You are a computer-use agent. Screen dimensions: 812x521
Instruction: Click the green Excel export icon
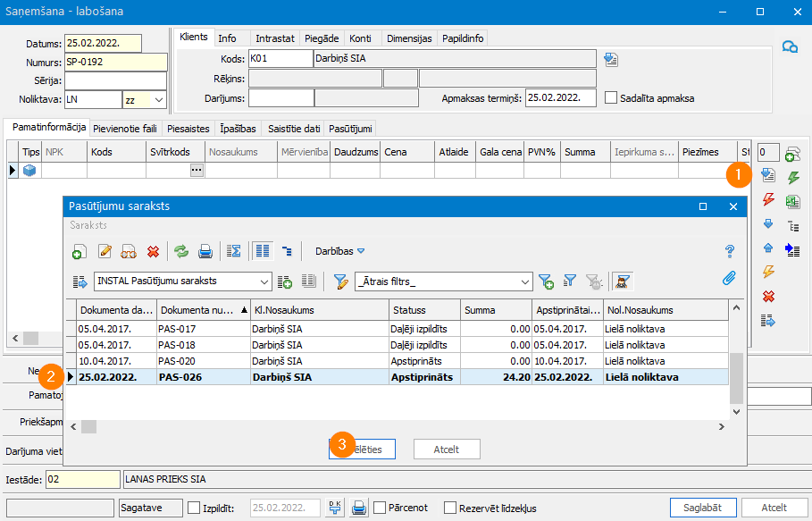(x=792, y=202)
